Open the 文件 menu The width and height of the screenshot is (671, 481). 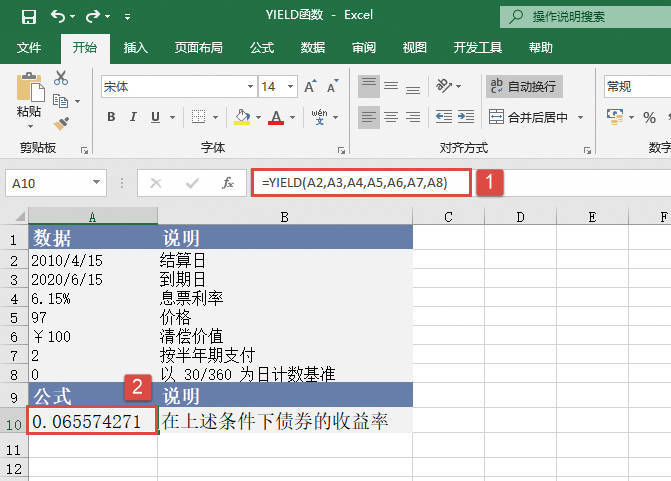tap(29, 47)
